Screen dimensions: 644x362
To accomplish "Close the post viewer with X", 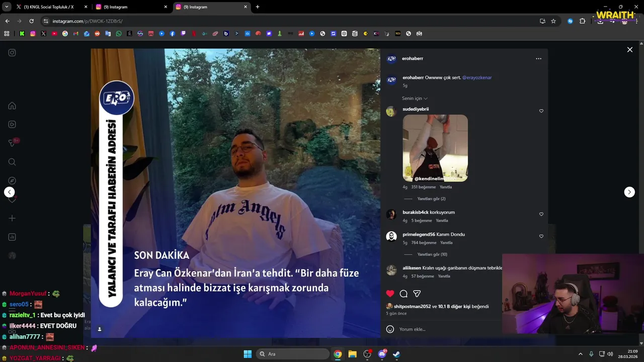I will (x=629, y=49).
